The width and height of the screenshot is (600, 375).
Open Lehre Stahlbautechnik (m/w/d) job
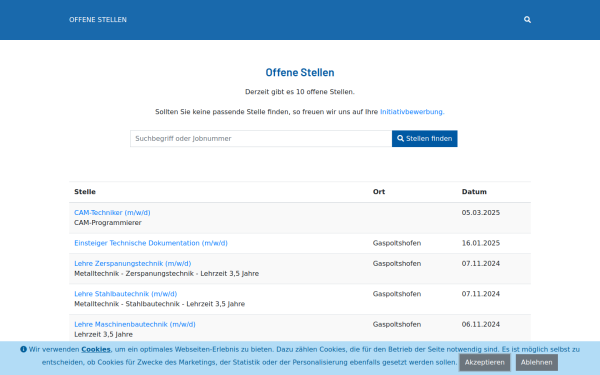(x=126, y=294)
